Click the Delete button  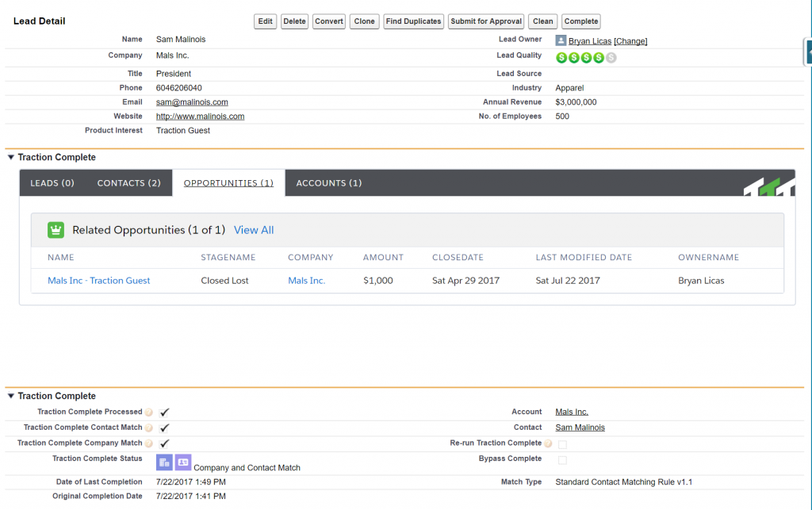click(x=294, y=21)
